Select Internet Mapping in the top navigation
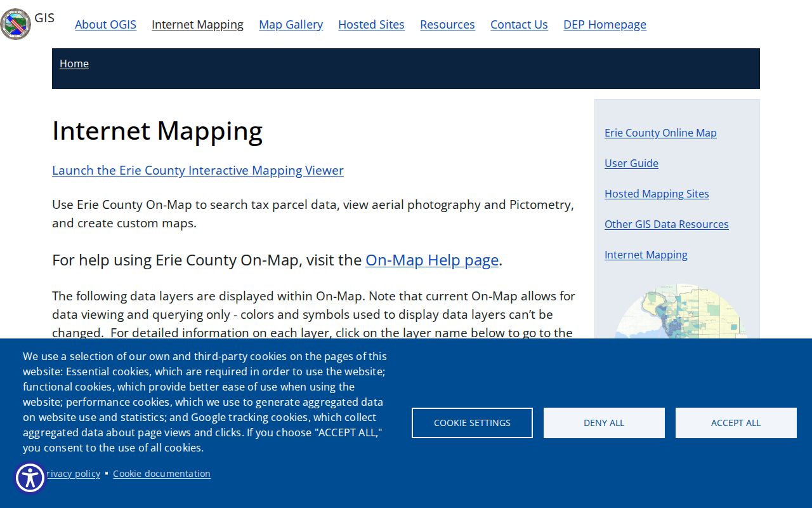Viewport: 812px width, 508px height. pos(197,24)
